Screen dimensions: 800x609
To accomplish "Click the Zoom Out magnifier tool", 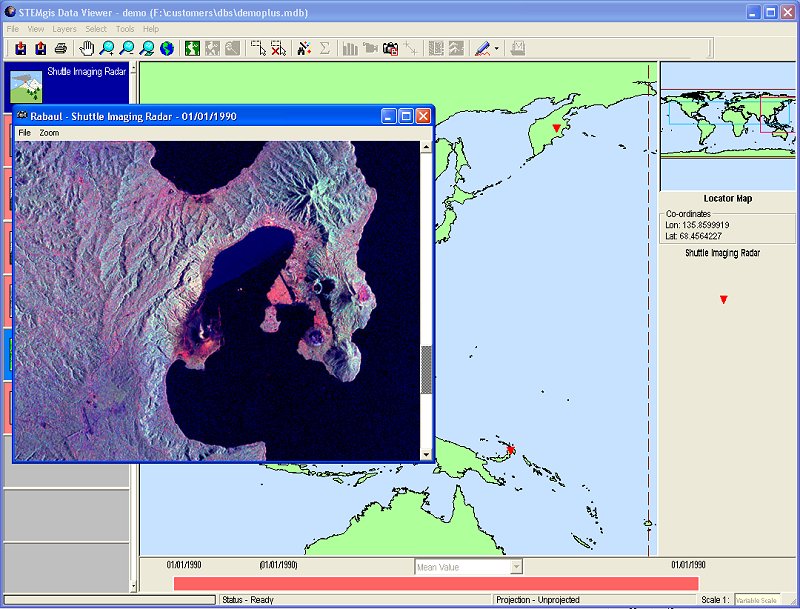I will click(127, 48).
